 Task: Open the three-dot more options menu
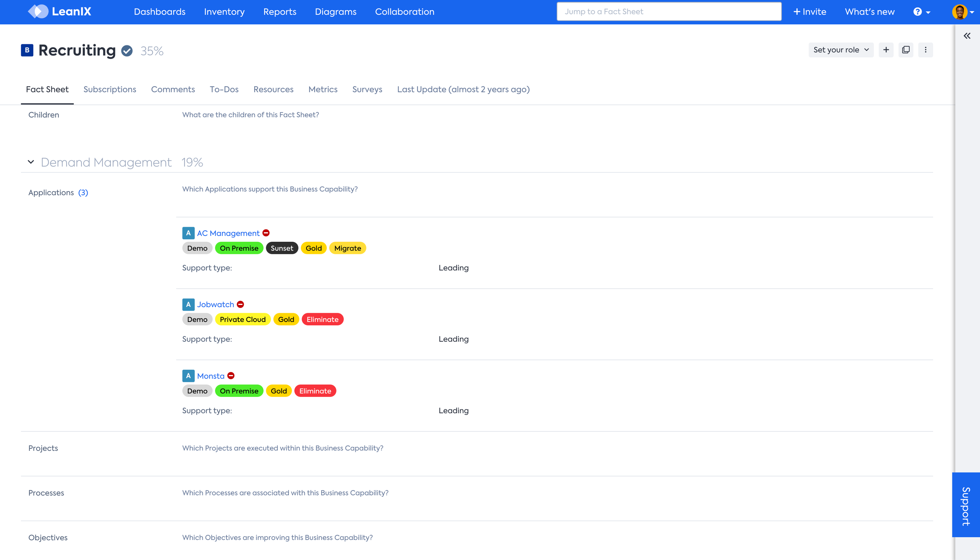tap(925, 50)
